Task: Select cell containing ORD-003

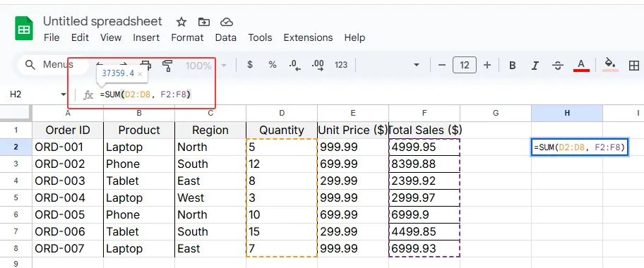Action: 68,181
